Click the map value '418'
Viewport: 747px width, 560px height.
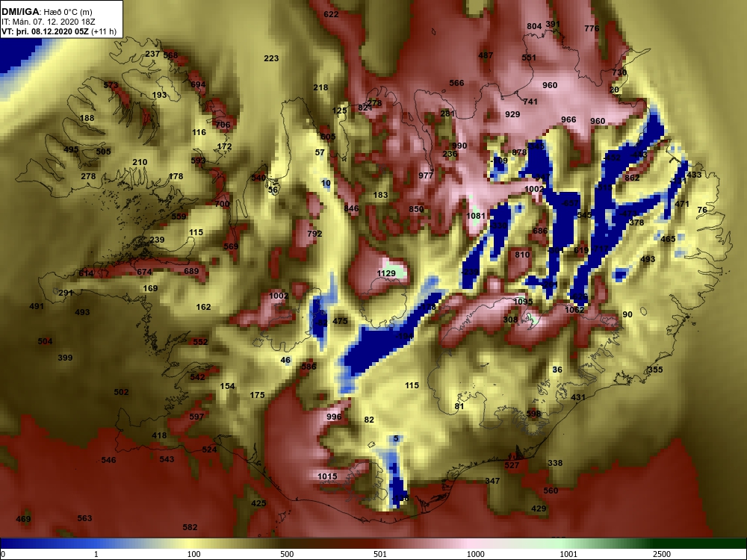pyautogui.click(x=159, y=435)
